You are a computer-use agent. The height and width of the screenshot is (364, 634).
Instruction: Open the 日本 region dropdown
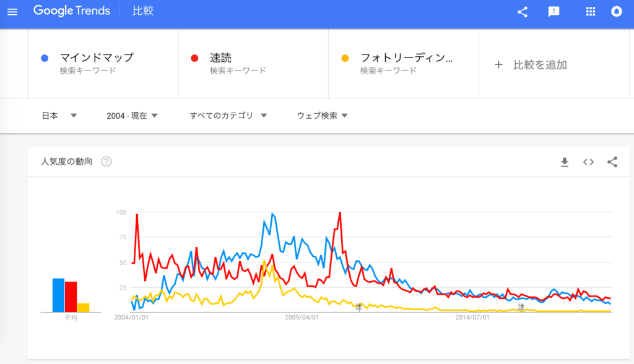click(59, 115)
